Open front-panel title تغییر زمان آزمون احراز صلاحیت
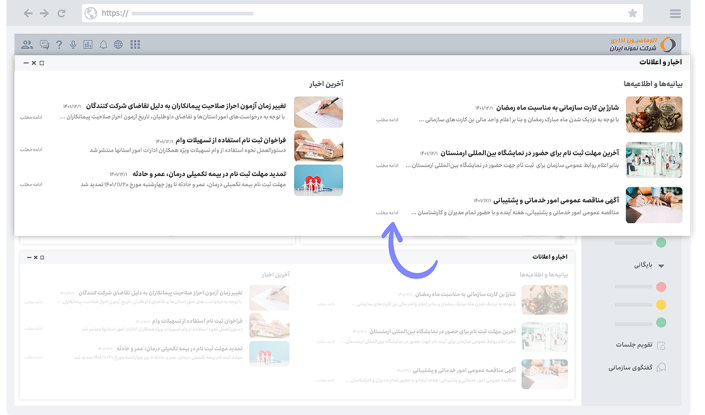The height and width of the screenshot is (415, 705). coord(186,106)
